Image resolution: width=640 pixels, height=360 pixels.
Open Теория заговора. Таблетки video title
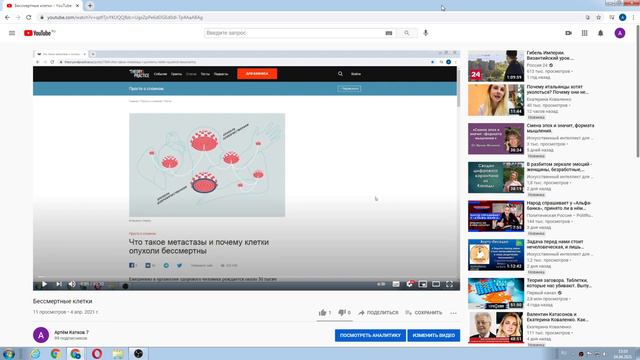(559, 283)
